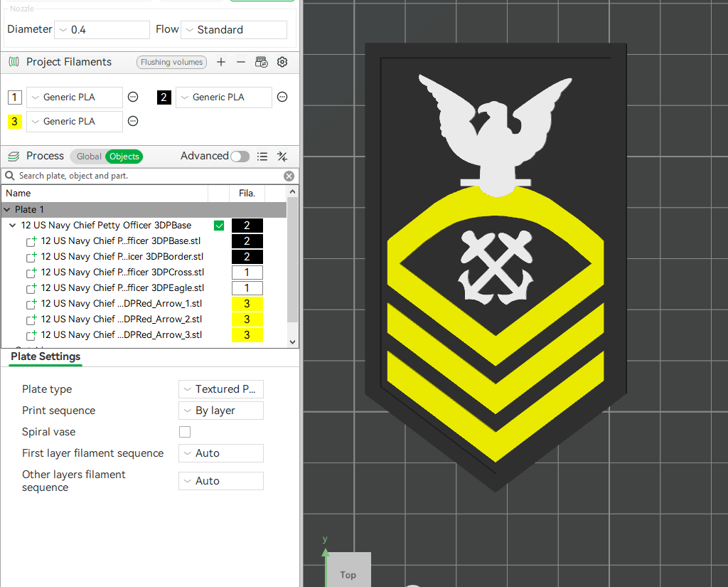The width and height of the screenshot is (728, 587).
Task: Open the Plate type dropdown
Action: coord(220,389)
